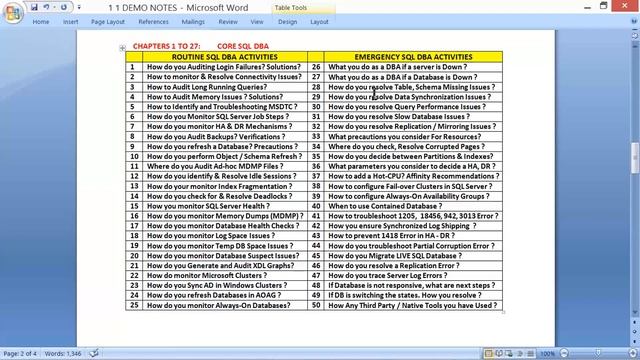Screen dimensions: 640x360
Task: Click the zoom slider handle
Action: tap(598, 353)
